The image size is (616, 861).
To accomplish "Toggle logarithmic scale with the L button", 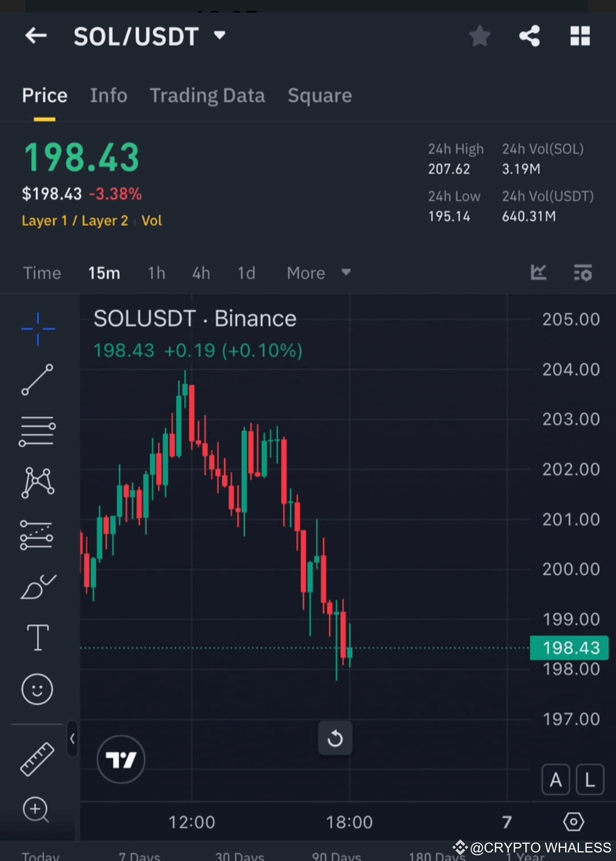I will (590, 779).
